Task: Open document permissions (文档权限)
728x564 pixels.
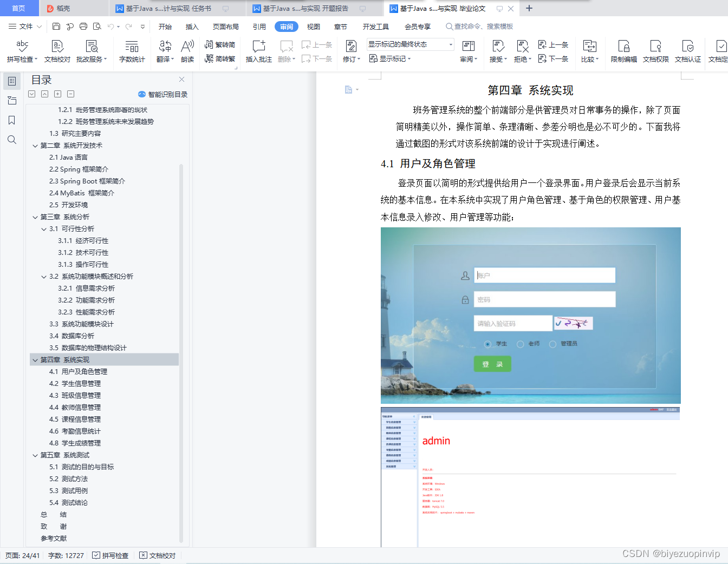Action: click(x=656, y=51)
